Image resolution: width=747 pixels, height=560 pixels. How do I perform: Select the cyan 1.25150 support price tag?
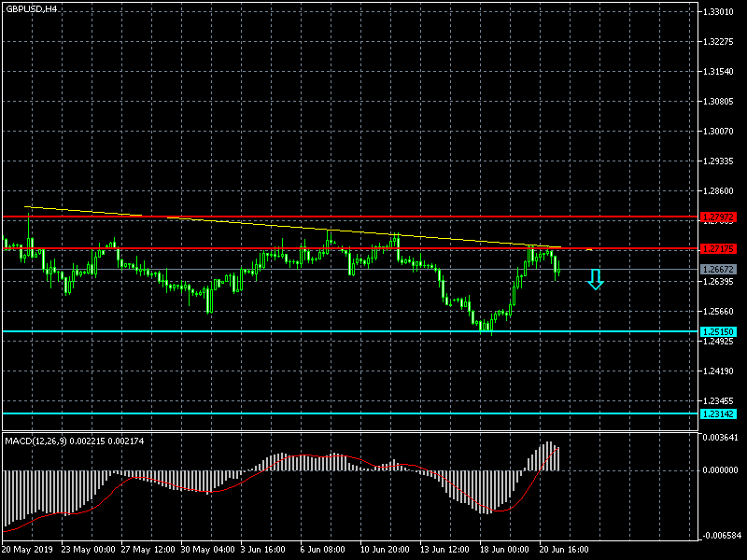[718, 331]
